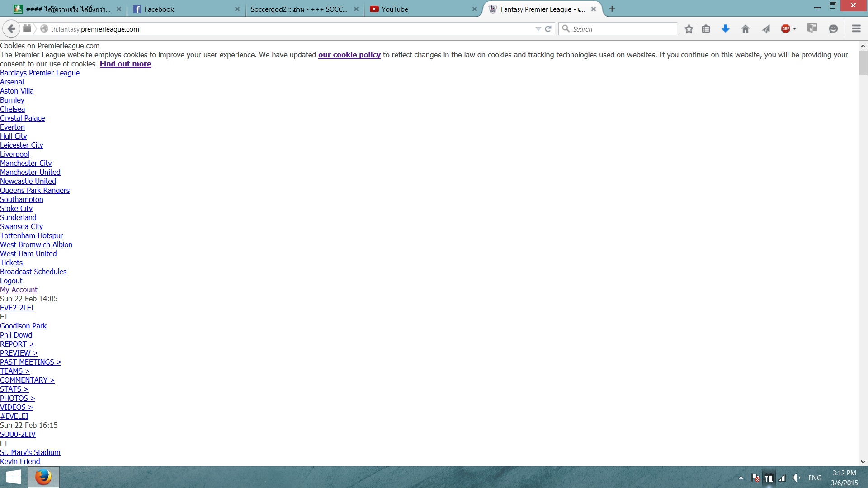Open the URL bar history dropdown

coord(538,29)
